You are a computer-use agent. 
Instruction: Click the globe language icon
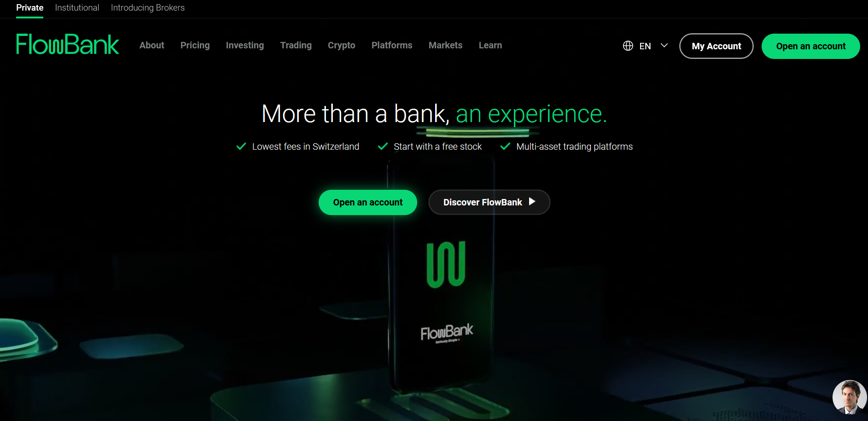[x=628, y=46]
